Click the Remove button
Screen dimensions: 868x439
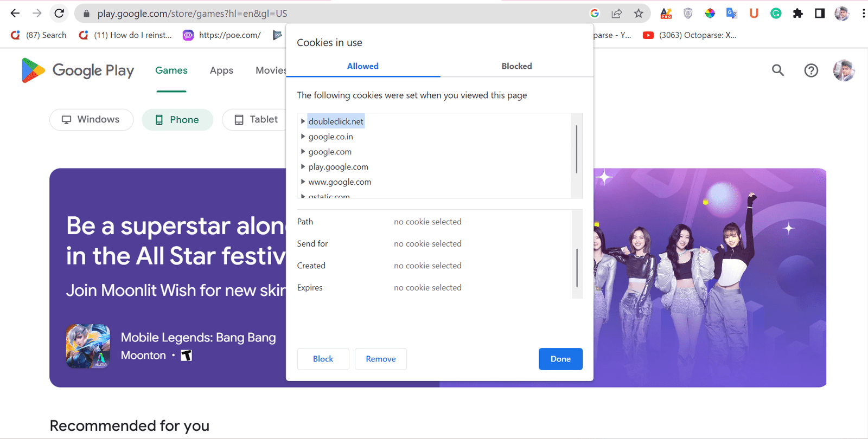tap(381, 359)
